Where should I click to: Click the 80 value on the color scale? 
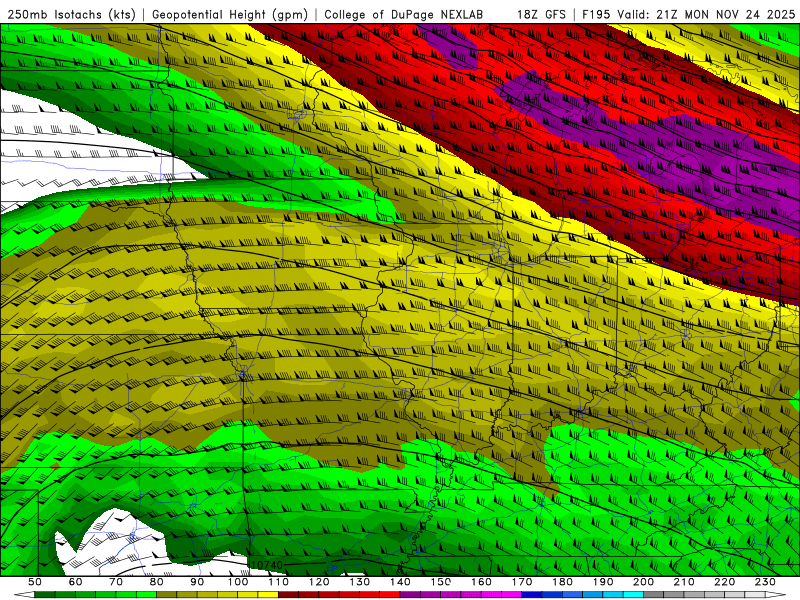point(157,582)
